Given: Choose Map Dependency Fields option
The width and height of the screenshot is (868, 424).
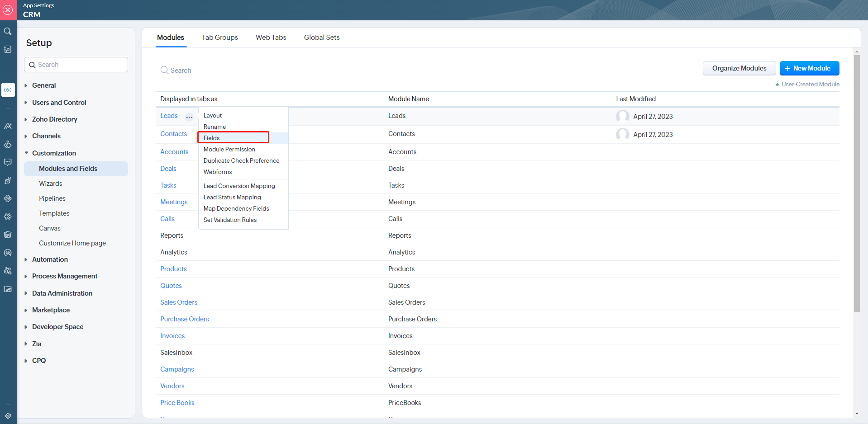Looking at the screenshot, I should pos(236,209).
